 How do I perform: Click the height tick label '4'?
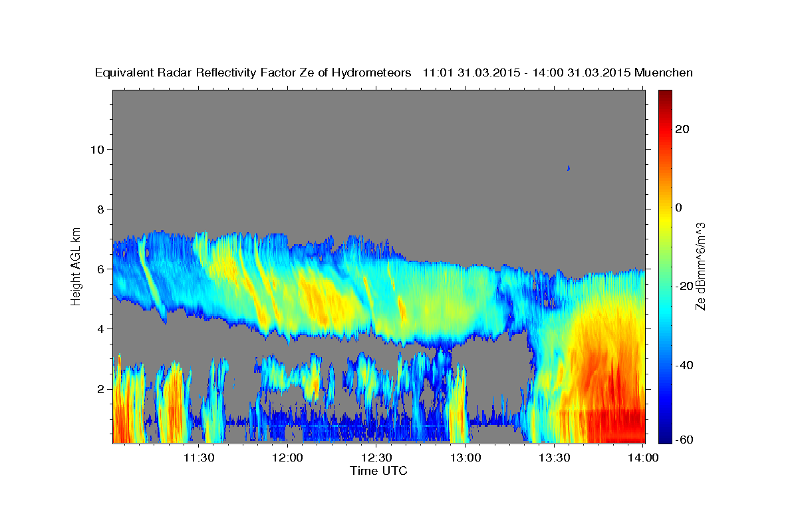coord(101,329)
